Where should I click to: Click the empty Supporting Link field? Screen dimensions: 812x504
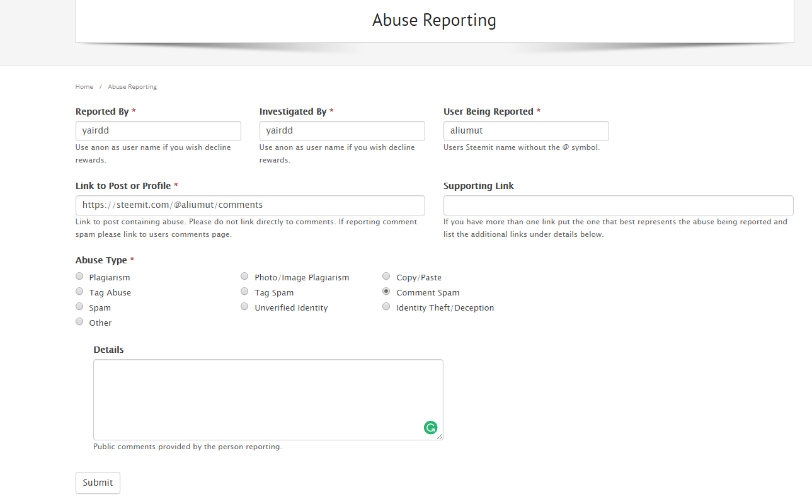619,205
